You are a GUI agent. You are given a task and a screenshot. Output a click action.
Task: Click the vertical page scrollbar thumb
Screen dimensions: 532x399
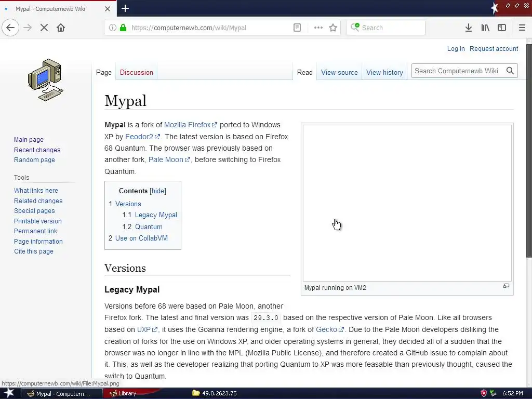click(529, 151)
